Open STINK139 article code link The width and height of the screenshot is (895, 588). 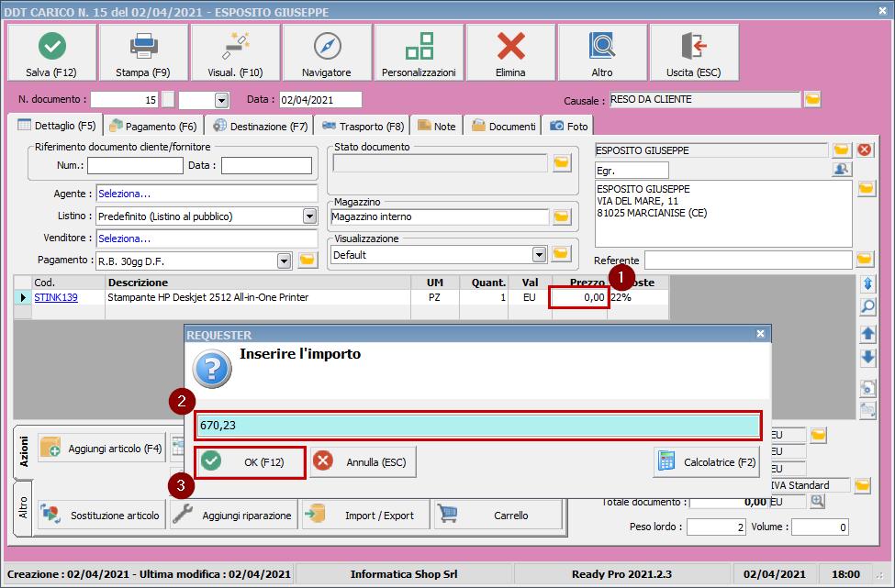(x=56, y=297)
